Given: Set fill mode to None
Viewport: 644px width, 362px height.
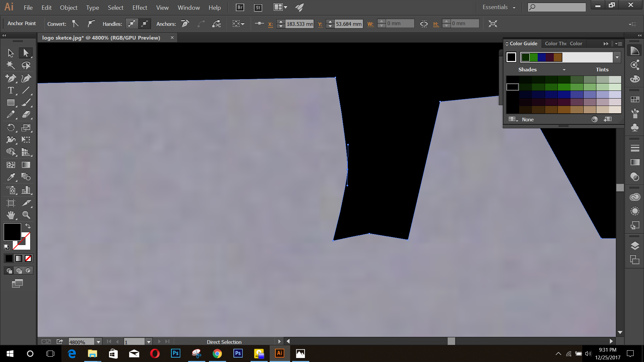Looking at the screenshot, I should click(x=28, y=258).
